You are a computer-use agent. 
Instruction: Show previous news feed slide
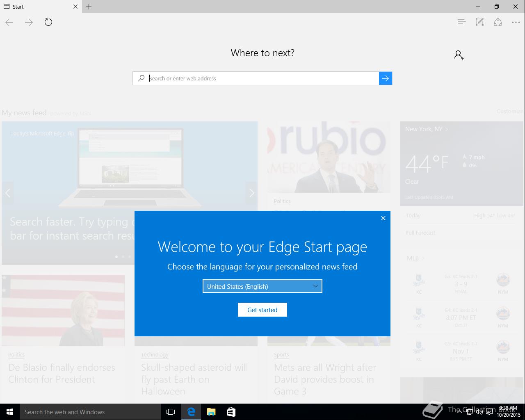pyautogui.click(x=7, y=193)
